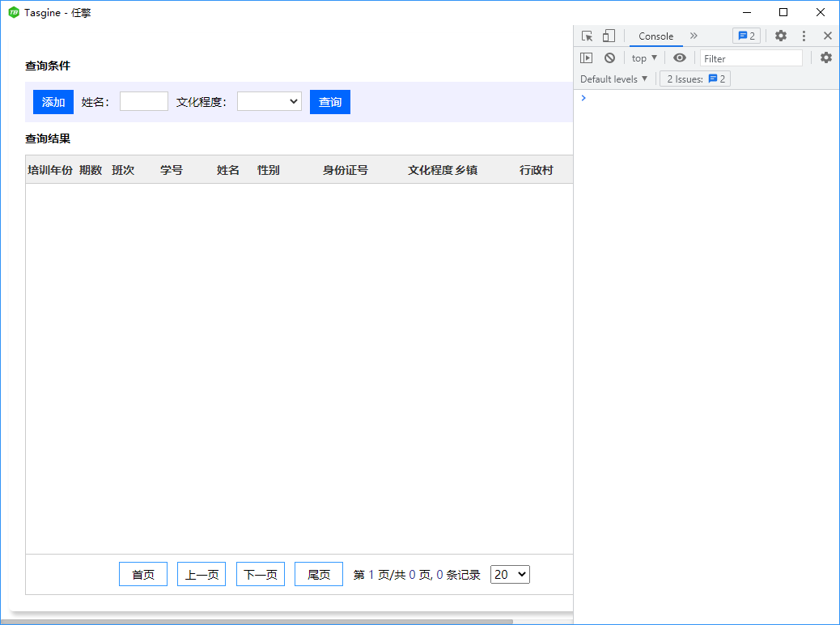Click the blue issues counter badge
Viewport: 840px width, 625px height.
click(745, 36)
